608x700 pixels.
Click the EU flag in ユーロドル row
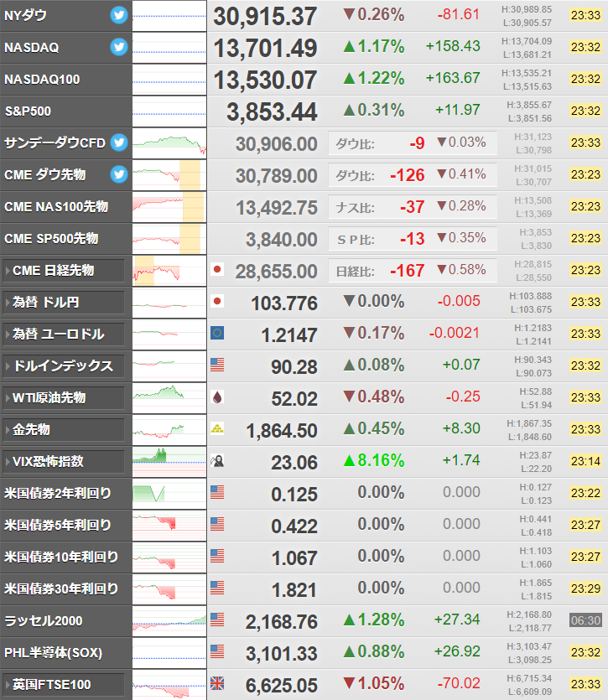point(217,333)
